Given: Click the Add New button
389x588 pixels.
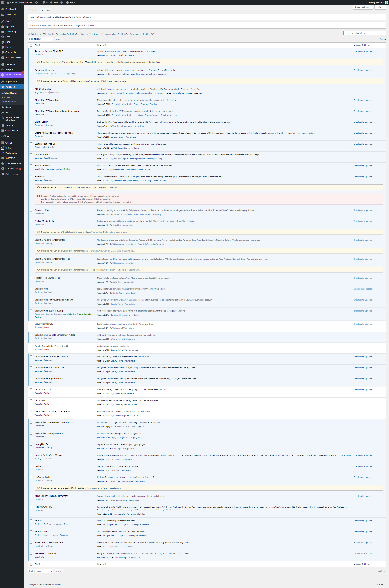Looking at the screenshot, I should tap(46, 10).
